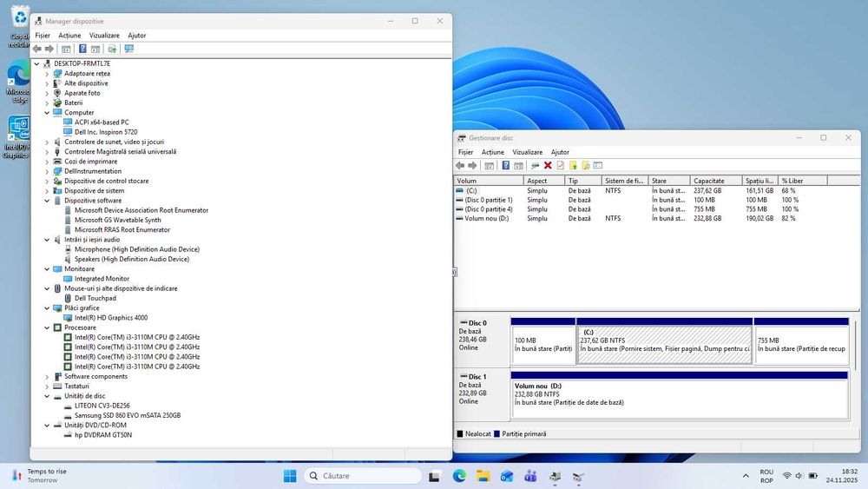The width and height of the screenshot is (868, 489).
Task: Select the 100 MB partition block on Disc 0
Action: click(543, 345)
